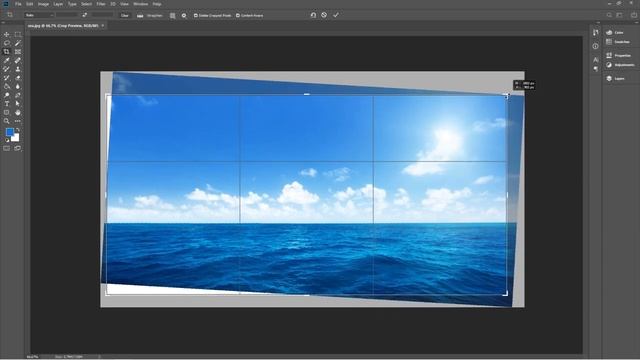Click the search icon in the options bar

609,15
